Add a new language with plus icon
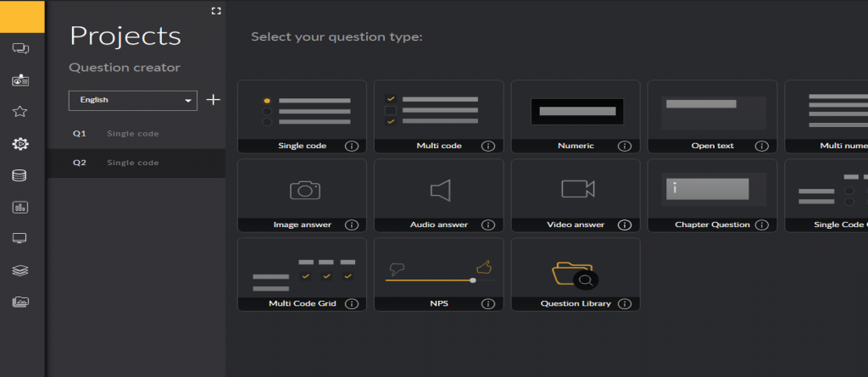The width and height of the screenshot is (868, 377). (213, 100)
